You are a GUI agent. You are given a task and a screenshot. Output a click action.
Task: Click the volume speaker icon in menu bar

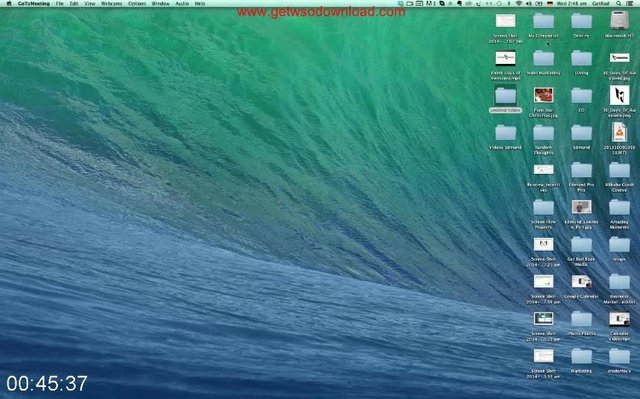click(529, 3)
